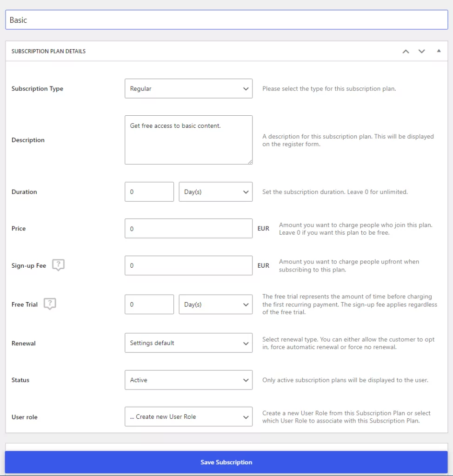
Task: Click the Sign-up Fee help tooltip icon
Action: tap(58, 265)
